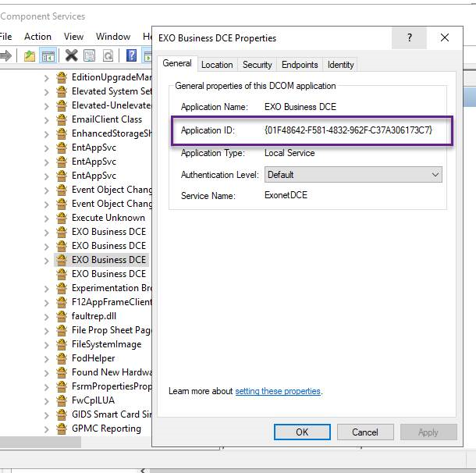The image size is (476, 473).
Task: Toggle the Show/Hide Console Tree icon
Action: point(48,55)
